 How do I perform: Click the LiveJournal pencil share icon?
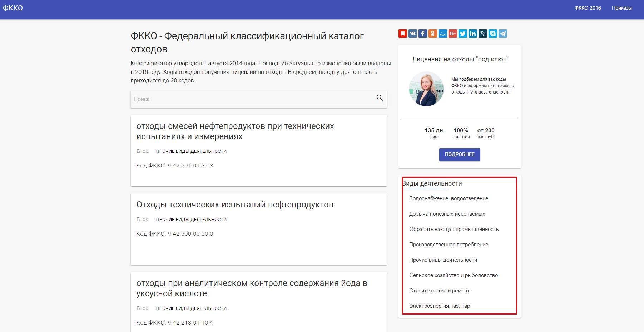pos(483,33)
